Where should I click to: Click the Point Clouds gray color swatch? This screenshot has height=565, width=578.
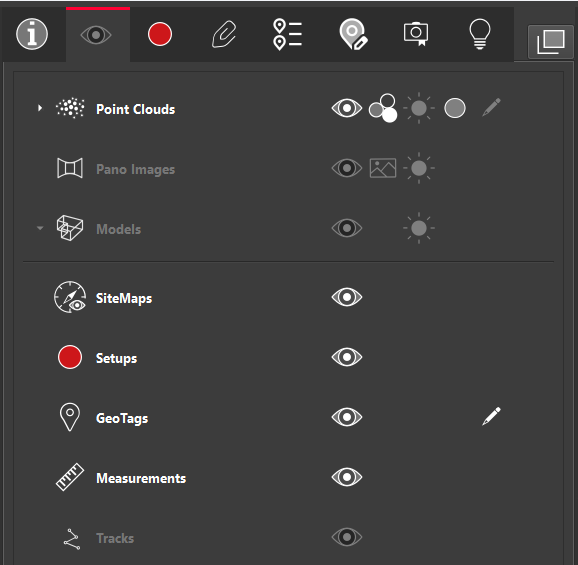coord(455,108)
